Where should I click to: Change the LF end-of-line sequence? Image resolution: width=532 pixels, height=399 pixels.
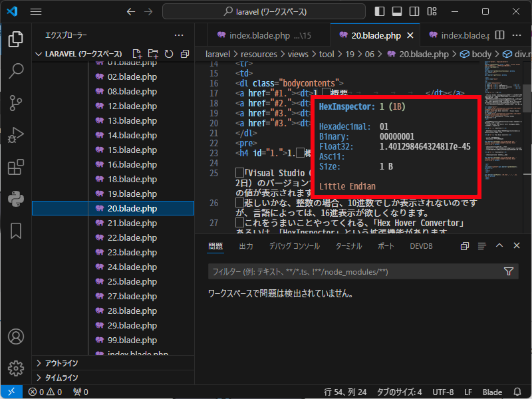[468, 392]
